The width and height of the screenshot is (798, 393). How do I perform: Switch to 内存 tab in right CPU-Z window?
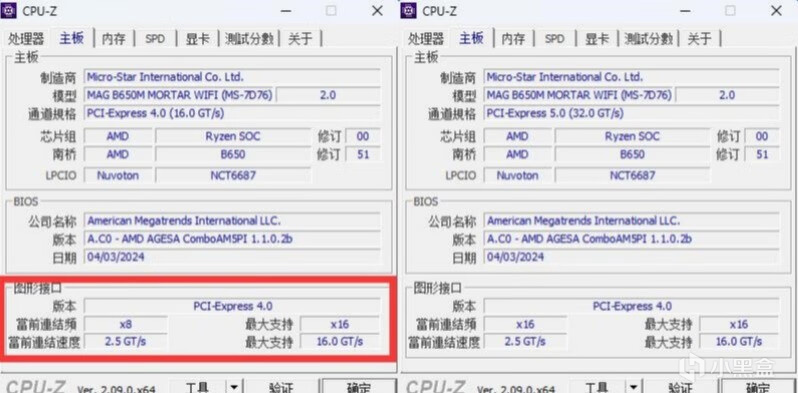tap(513, 38)
